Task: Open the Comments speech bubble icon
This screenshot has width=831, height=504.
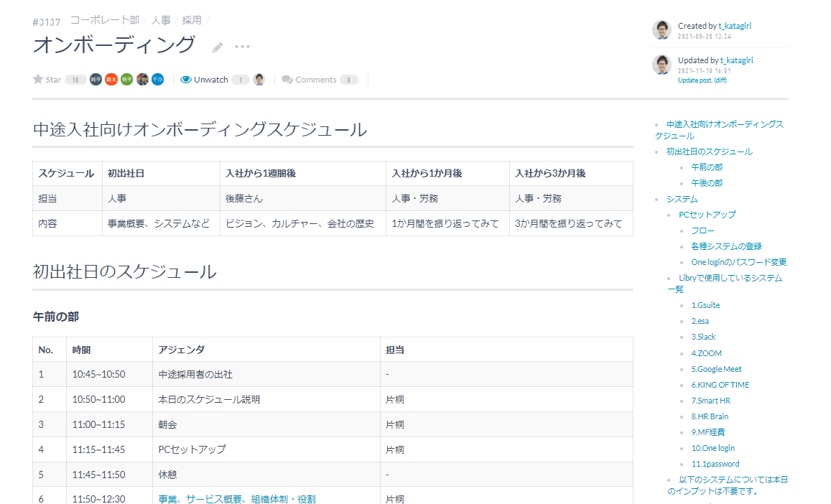Action: 287,80
